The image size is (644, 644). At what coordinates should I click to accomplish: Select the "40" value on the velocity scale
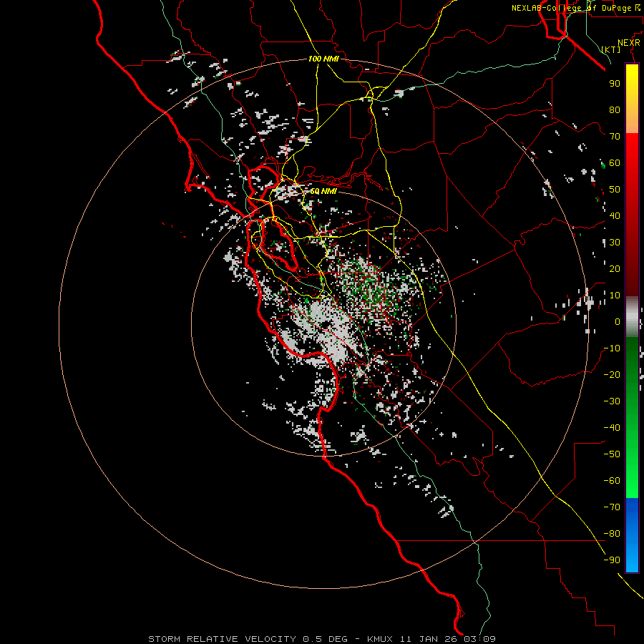(x=615, y=216)
